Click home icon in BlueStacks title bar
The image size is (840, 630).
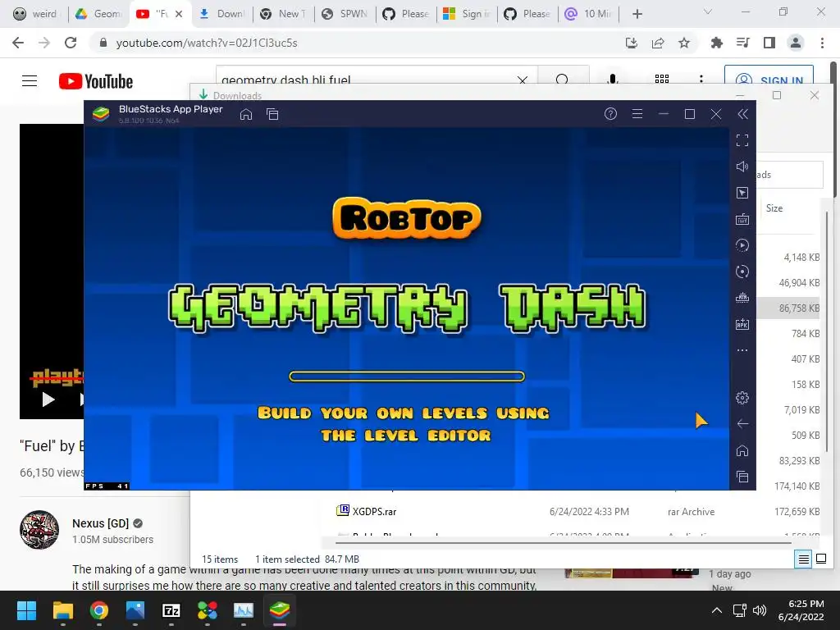click(246, 114)
